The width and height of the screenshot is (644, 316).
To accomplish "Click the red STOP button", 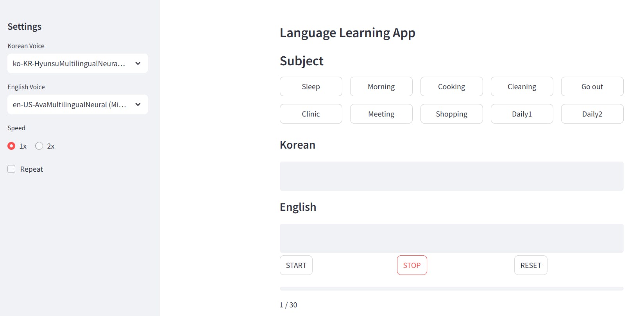I will [x=412, y=265].
